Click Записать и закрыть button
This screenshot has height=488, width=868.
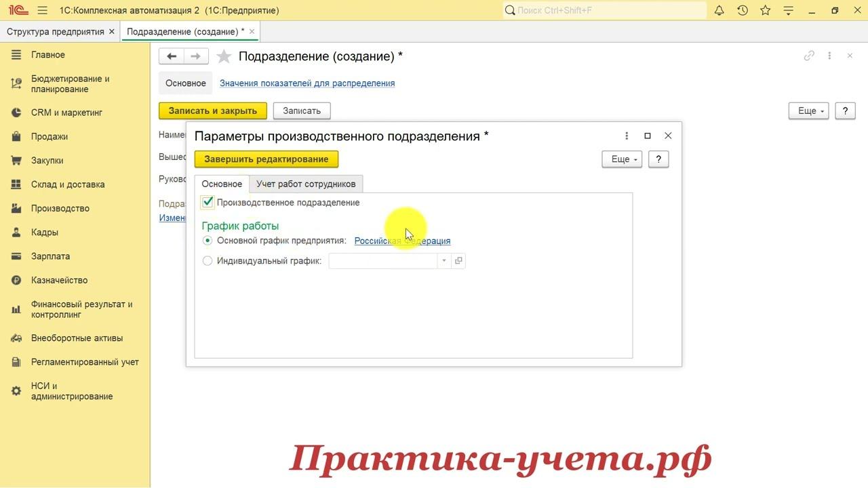(213, 110)
